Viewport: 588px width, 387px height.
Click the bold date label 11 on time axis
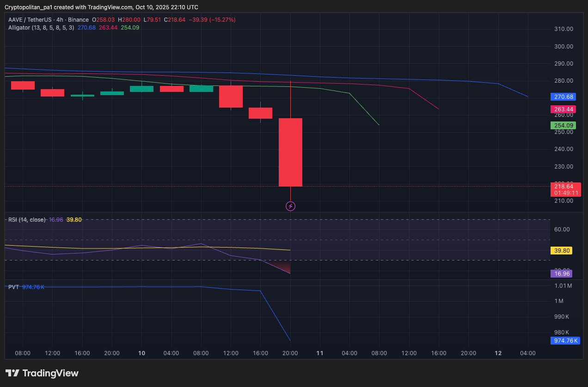point(319,353)
